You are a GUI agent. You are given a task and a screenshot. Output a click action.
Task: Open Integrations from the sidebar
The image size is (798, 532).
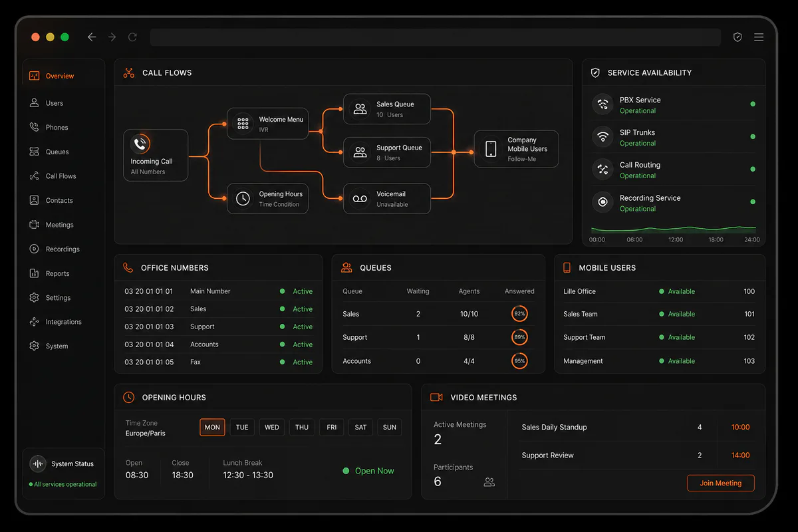pyautogui.click(x=63, y=322)
